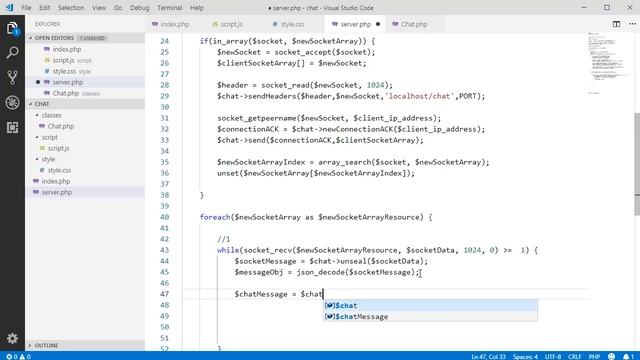Click CRLF line ending selector
640x360 pixels.
(574, 356)
